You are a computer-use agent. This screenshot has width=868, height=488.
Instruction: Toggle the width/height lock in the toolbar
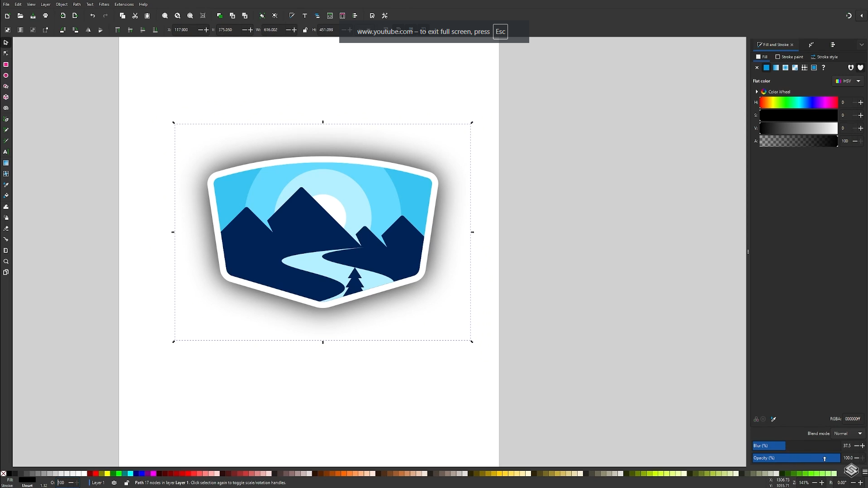305,29
